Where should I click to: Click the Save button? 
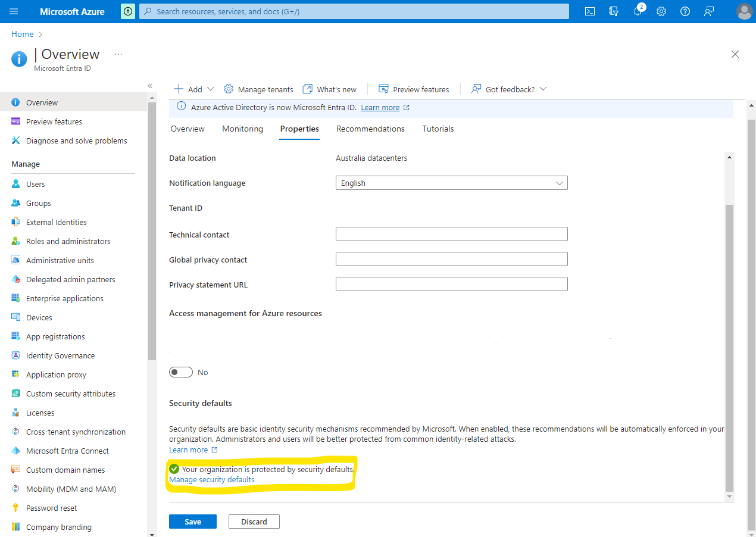click(x=193, y=522)
